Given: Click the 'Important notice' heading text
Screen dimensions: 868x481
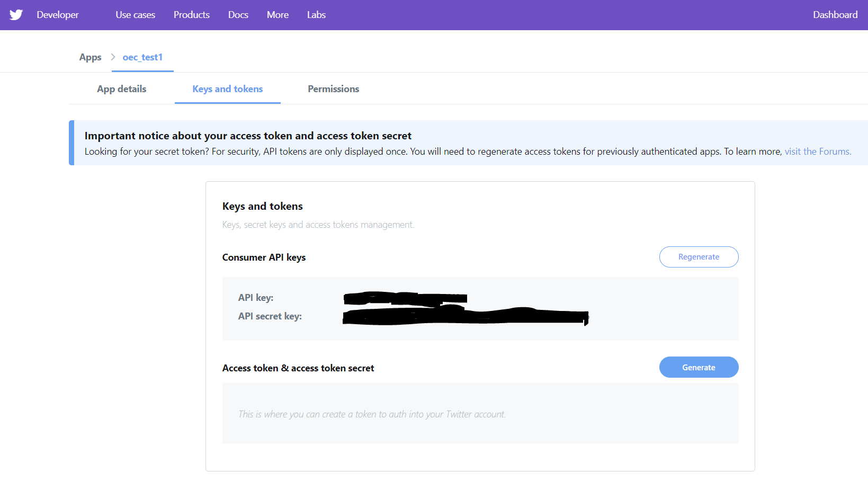Looking at the screenshot, I should (x=248, y=136).
